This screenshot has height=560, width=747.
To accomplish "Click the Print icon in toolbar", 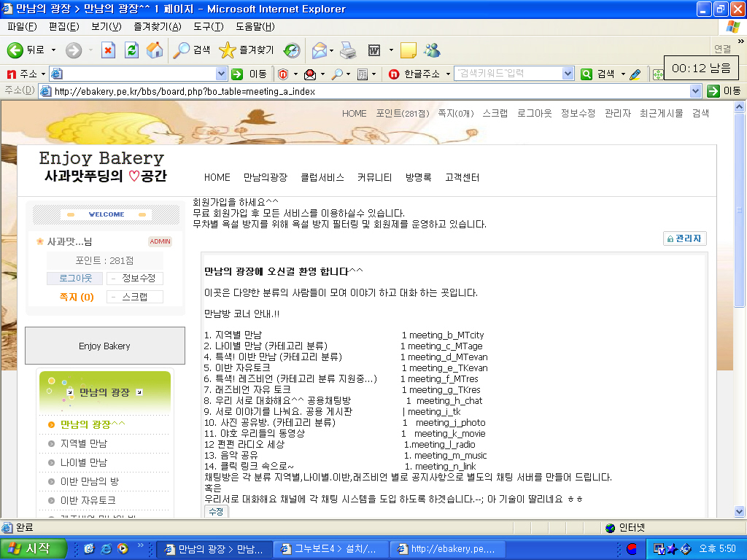I will (348, 50).
